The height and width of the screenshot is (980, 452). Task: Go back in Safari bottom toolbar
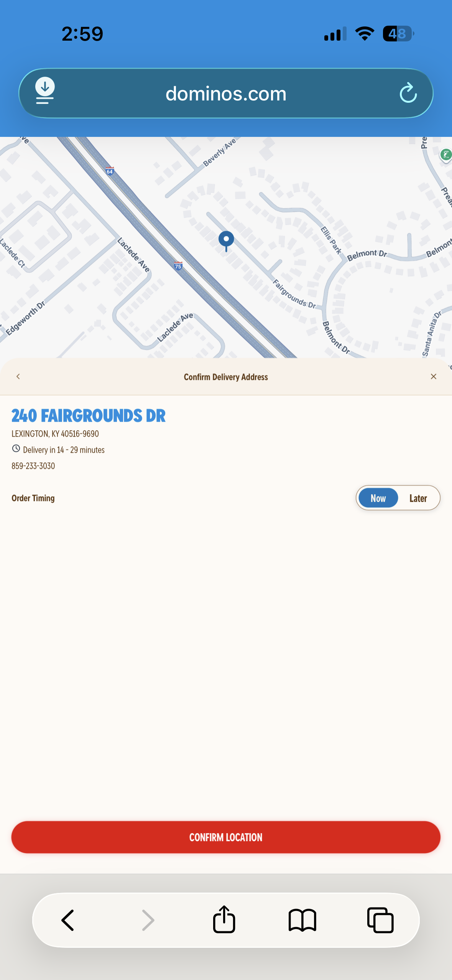pyautogui.click(x=68, y=920)
